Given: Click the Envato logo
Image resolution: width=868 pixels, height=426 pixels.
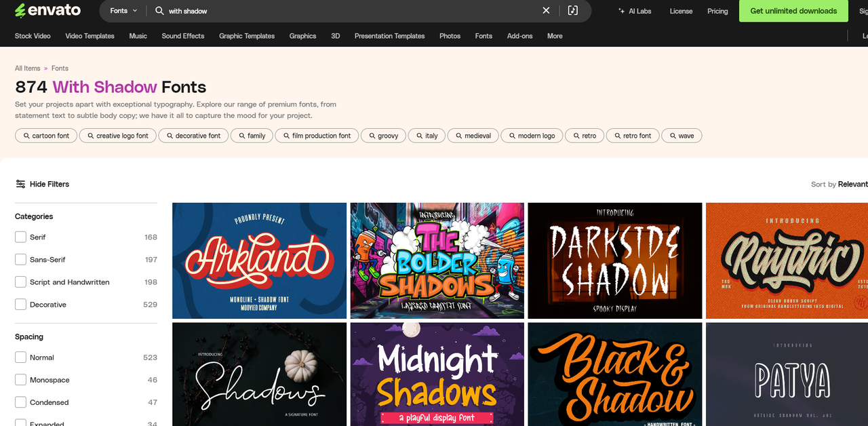Looking at the screenshot, I should (47, 10).
